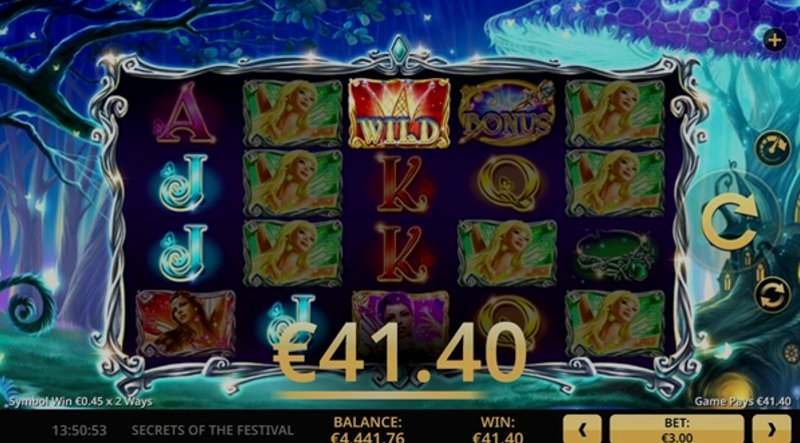The image size is (800, 443).
Task: Click the large €41.40 win amount
Action: (x=399, y=353)
